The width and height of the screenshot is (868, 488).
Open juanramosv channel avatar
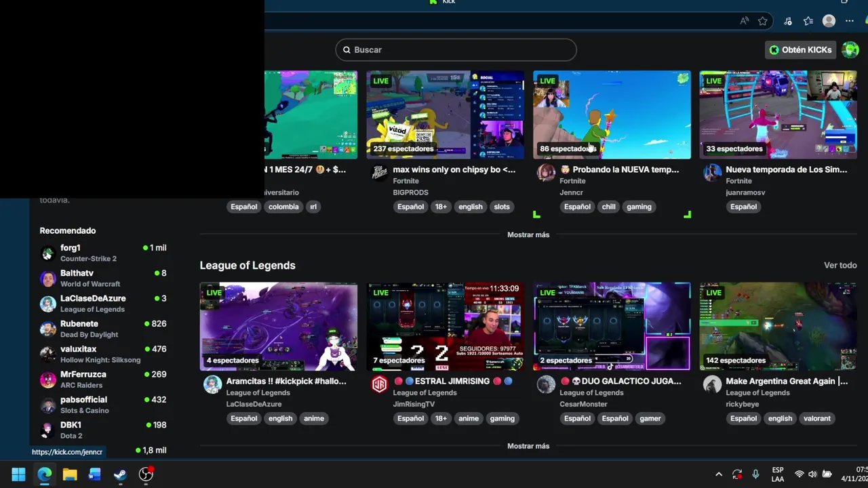713,173
